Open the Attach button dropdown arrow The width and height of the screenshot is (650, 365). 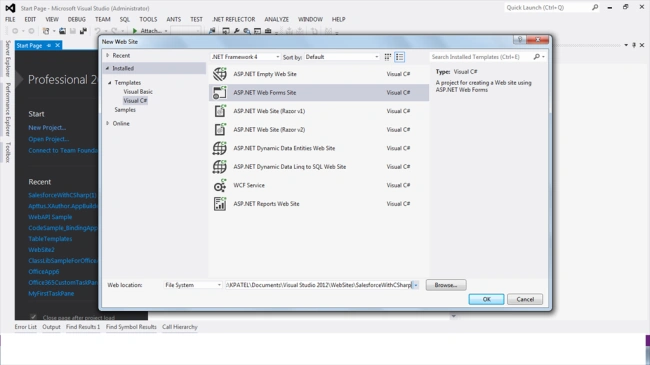click(x=166, y=31)
